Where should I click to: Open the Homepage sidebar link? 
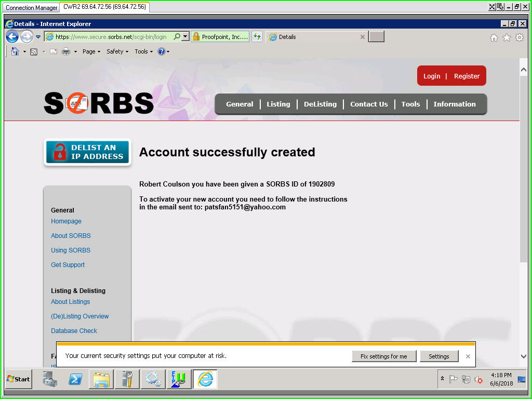click(66, 221)
